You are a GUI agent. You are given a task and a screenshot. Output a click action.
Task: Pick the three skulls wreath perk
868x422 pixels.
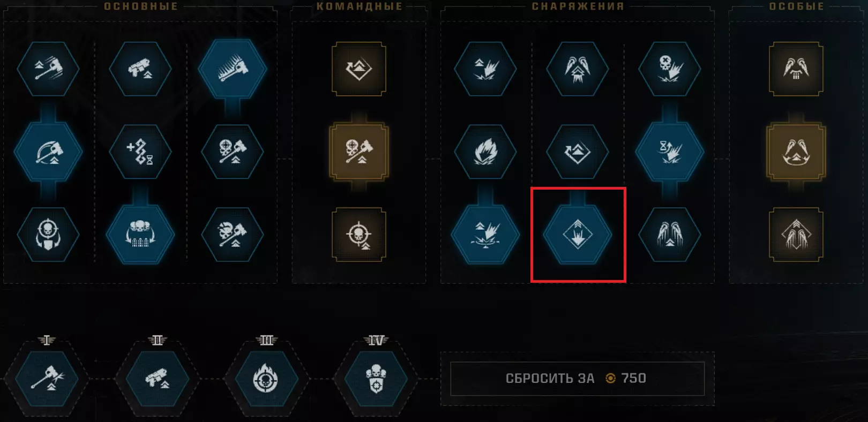[140, 235]
